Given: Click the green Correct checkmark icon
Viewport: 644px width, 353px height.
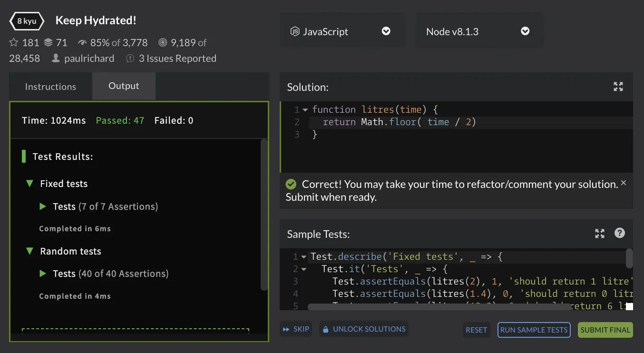Looking at the screenshot, I should point(291,184).
